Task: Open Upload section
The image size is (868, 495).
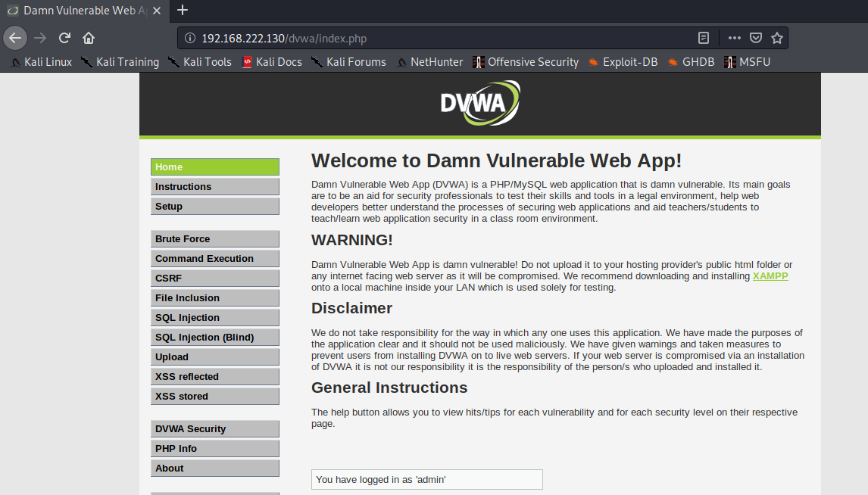Action: 215,356
